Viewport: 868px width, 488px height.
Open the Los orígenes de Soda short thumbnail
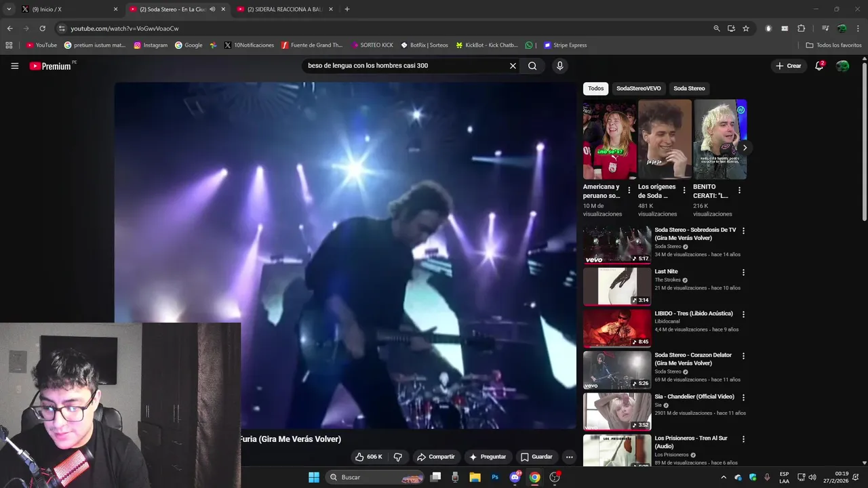point(665,140)
